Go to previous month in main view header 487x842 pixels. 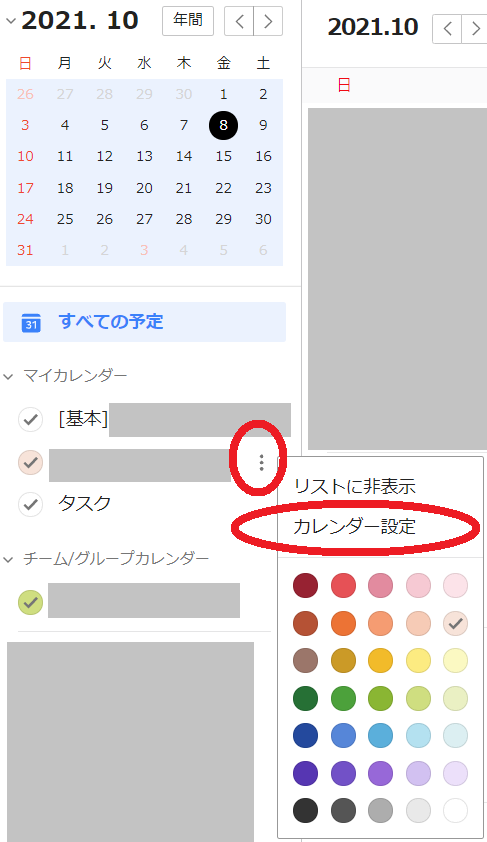[x=447, y=28]
